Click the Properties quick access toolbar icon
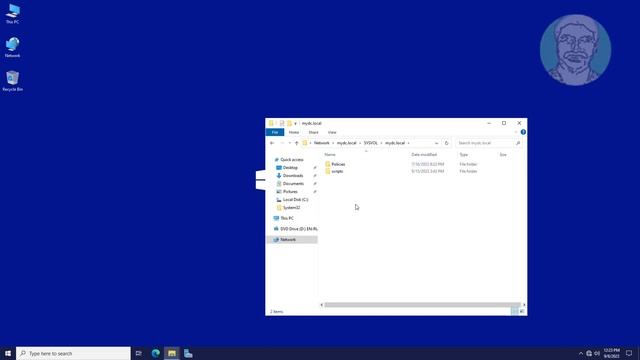 point(282,123)
